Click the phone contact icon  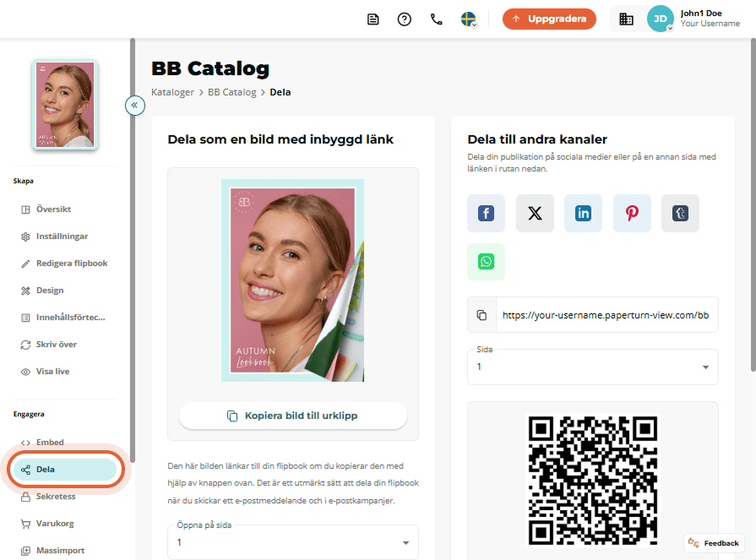click(437, 19)
